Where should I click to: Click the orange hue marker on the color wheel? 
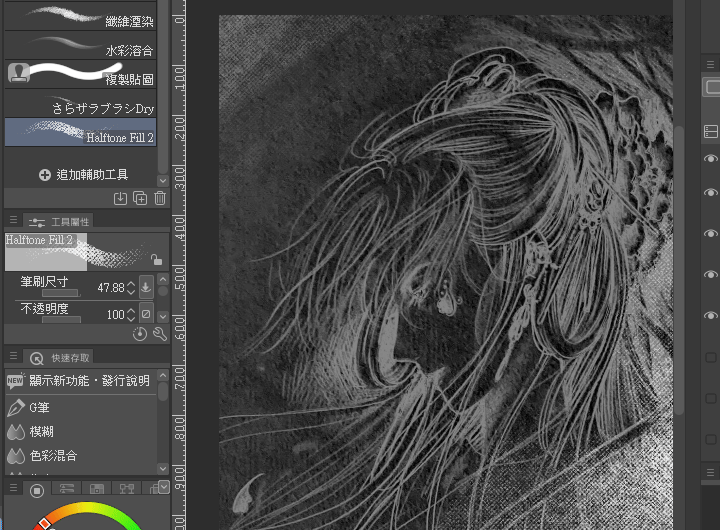[x=44, y=523]
